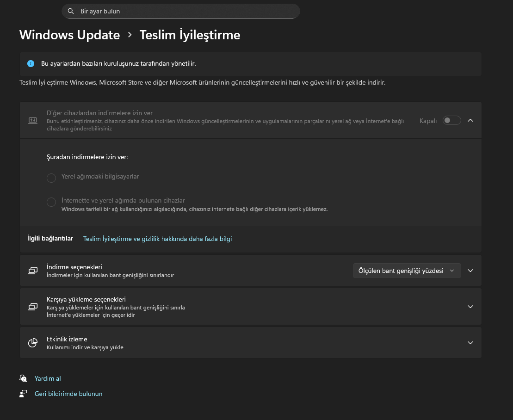Image resolution: width=513 pixels, height=420 pixels.
Task: Click the Etkinlik izleme title text
Action: coord(67,339)
